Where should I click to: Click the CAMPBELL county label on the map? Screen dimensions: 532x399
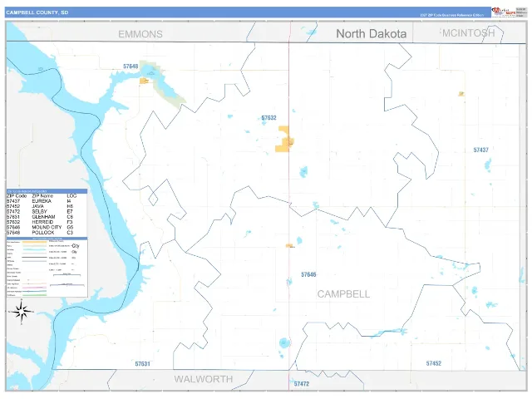(343, 293)
